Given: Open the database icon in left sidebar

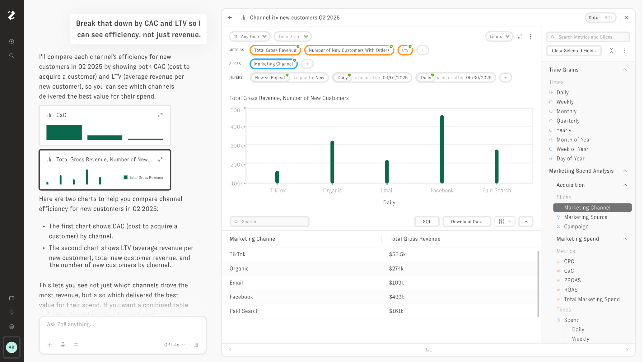Looking at the screenshot, I should [12, 327].
